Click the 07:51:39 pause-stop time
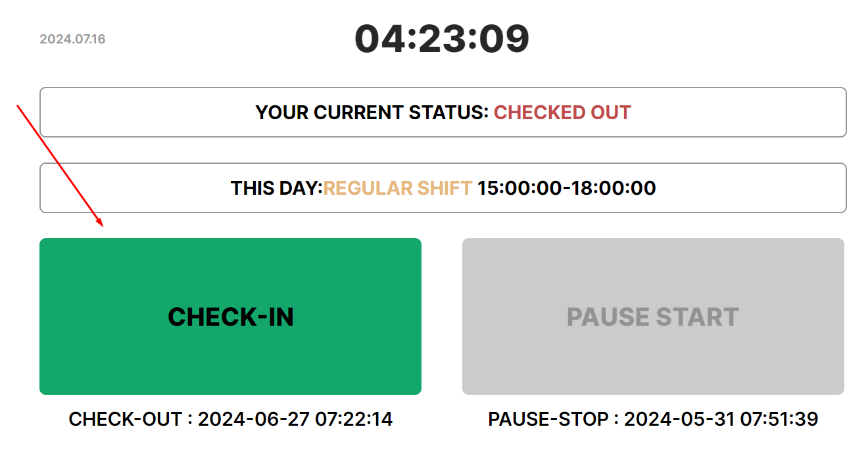868x456 pixels. pos(779,419)
